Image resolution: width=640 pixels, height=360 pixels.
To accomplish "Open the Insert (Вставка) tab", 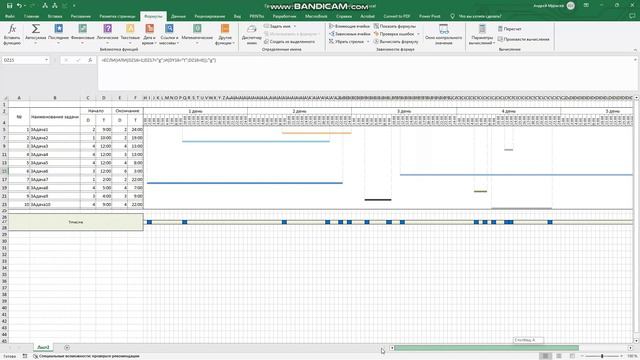I will 55,16.
